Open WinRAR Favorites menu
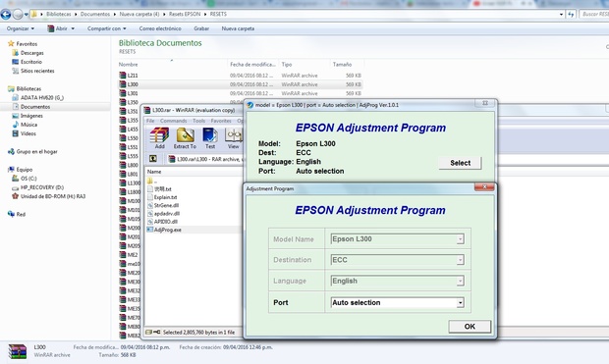Screen dimensions: 609x364 point(221,121)
